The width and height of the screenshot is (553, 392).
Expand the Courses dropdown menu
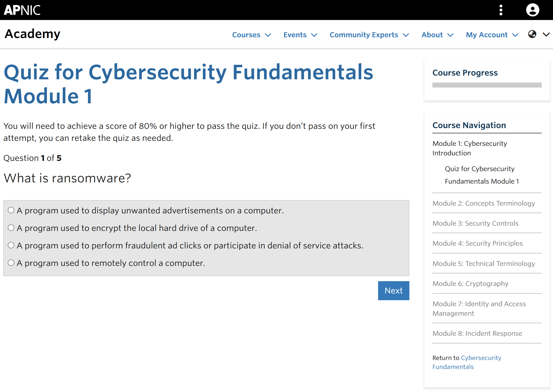coord(251,35)
